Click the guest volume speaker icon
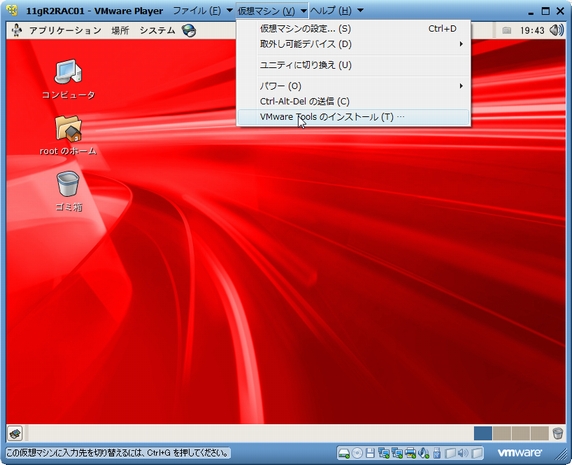Image resolution: width=572 pixels, height=465 pixels. point(556,30)
